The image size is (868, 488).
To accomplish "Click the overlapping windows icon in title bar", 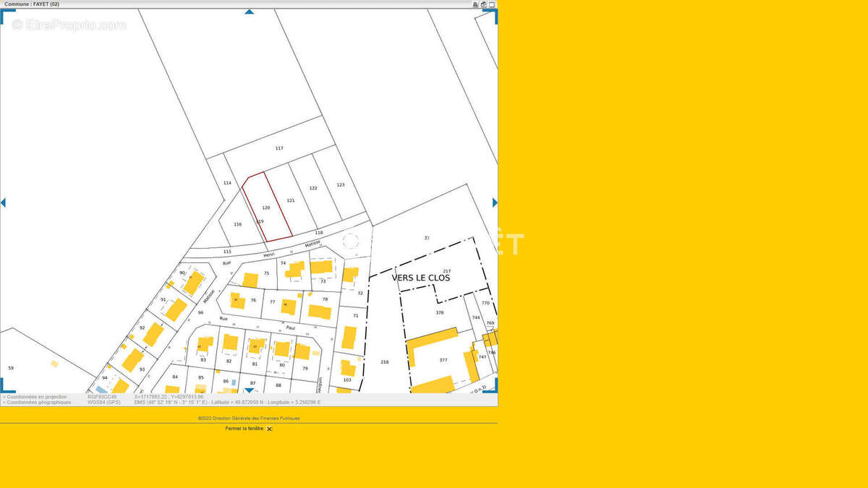I will coord(483,4).
